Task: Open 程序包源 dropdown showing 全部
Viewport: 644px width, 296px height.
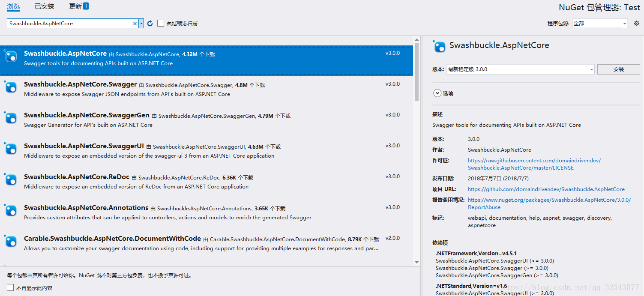Action: pos(600,24)
